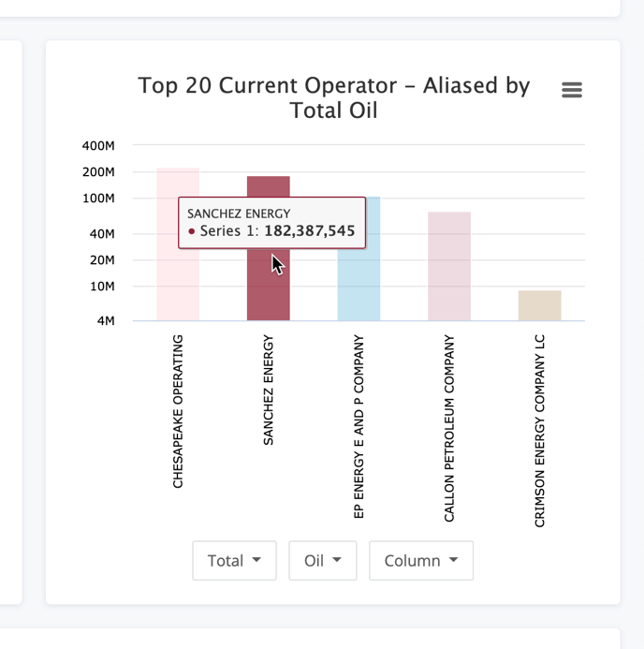Click the Callon Petroleum Company bar
Image resolution: width=644 pixels, height=649 pixels.
(449, 266)
